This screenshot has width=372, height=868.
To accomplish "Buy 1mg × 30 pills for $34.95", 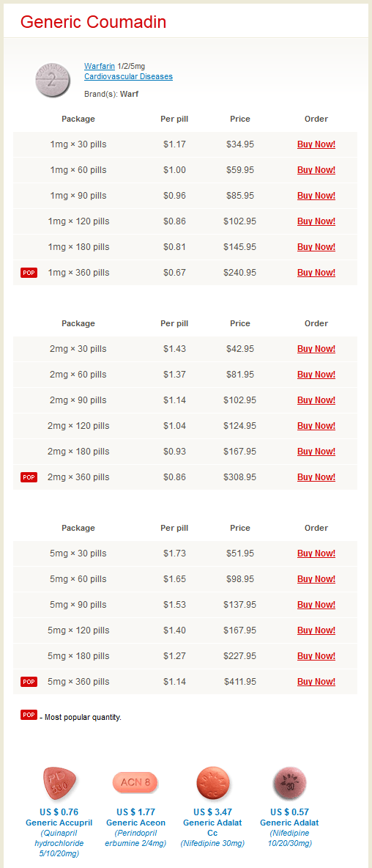I will 316,144.
